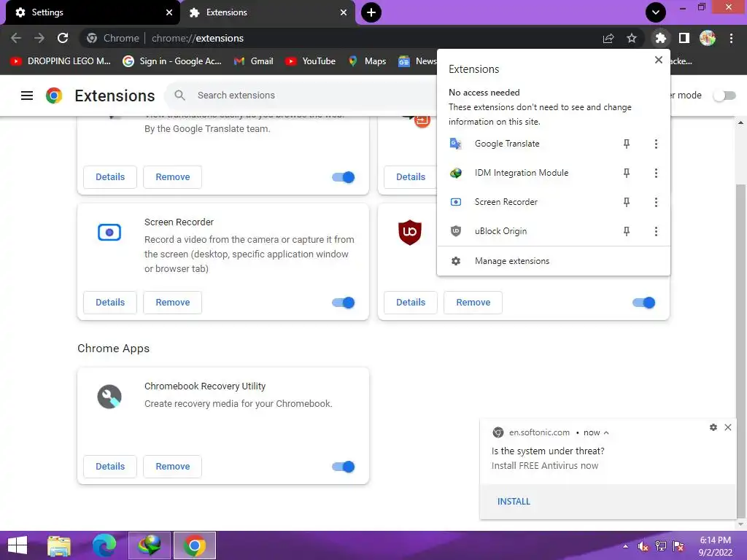Pin uBlock Origin extension to toolbar
Viewport: 747px width, 560px height.
tap(627, 231)
